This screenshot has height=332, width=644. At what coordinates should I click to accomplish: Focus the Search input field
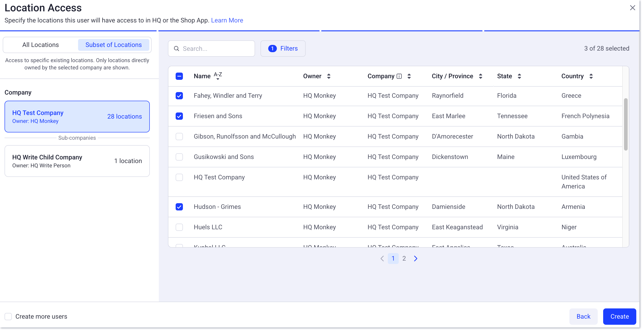click(211, 49)
